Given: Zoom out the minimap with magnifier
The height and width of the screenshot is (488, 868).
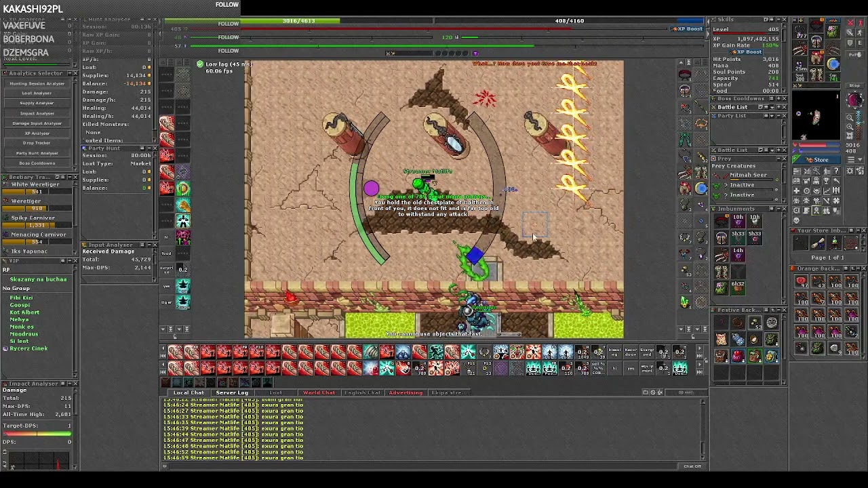Looking at the screenshot, I should (850, 118).
